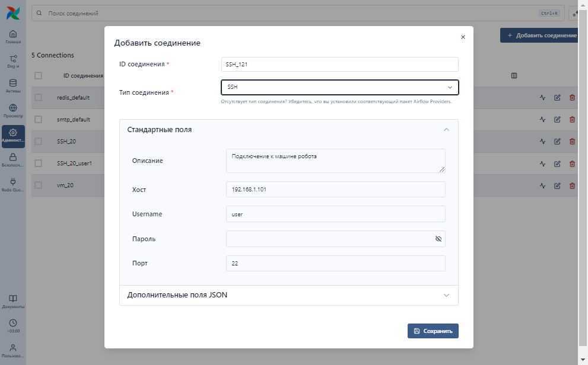Click the Airflow logo icon
588x365 pixels.
click(x=13, y=13)
